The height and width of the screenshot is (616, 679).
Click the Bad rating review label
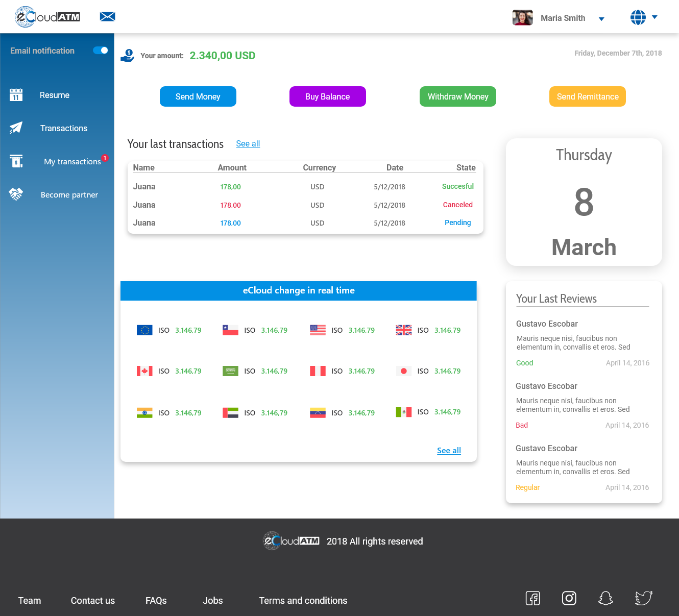point(522,425)
